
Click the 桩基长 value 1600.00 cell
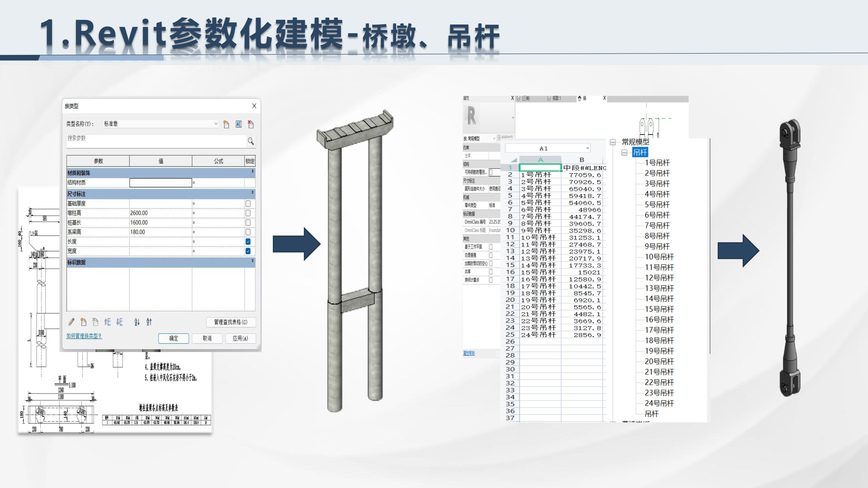click(x=161, y=223)
